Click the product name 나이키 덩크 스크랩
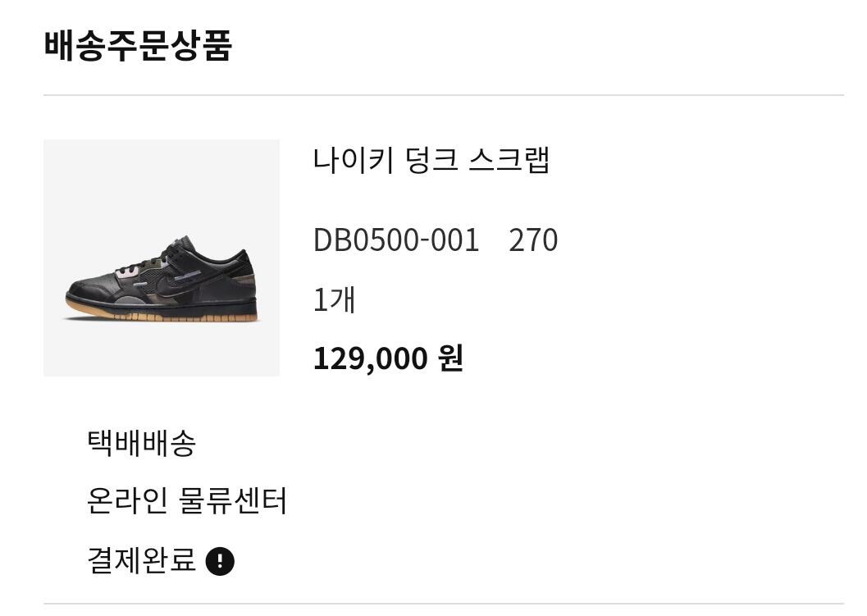 tap(431, 160)
